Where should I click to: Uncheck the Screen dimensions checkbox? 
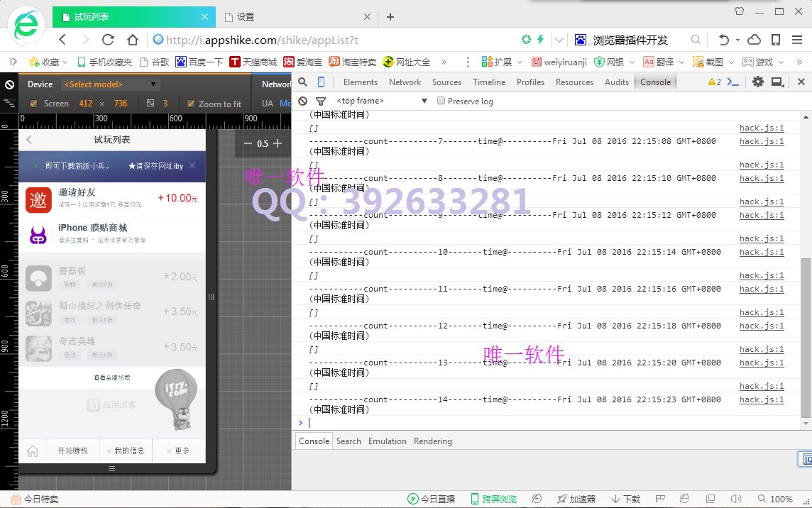pyautogui.click(x=32, y=103)
